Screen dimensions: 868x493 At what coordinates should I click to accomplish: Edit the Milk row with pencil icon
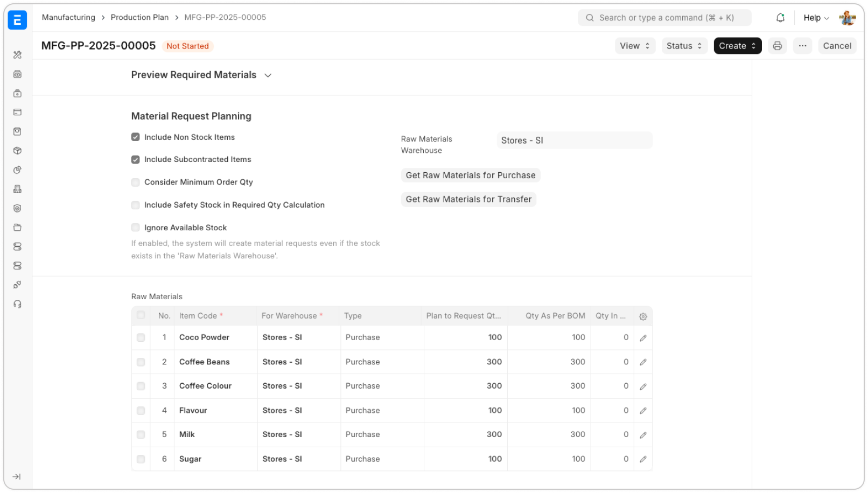(x=643, y=435)
